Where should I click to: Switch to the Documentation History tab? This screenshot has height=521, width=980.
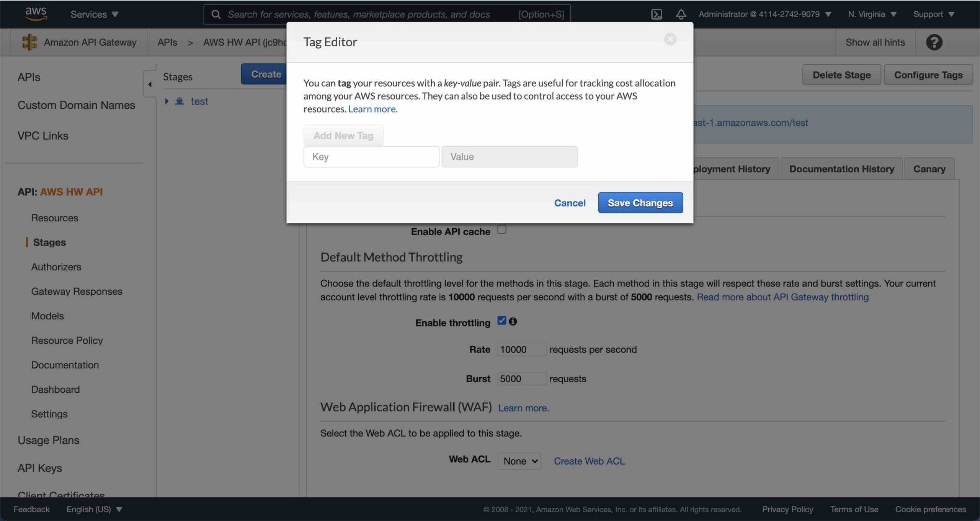coord(841,169)
